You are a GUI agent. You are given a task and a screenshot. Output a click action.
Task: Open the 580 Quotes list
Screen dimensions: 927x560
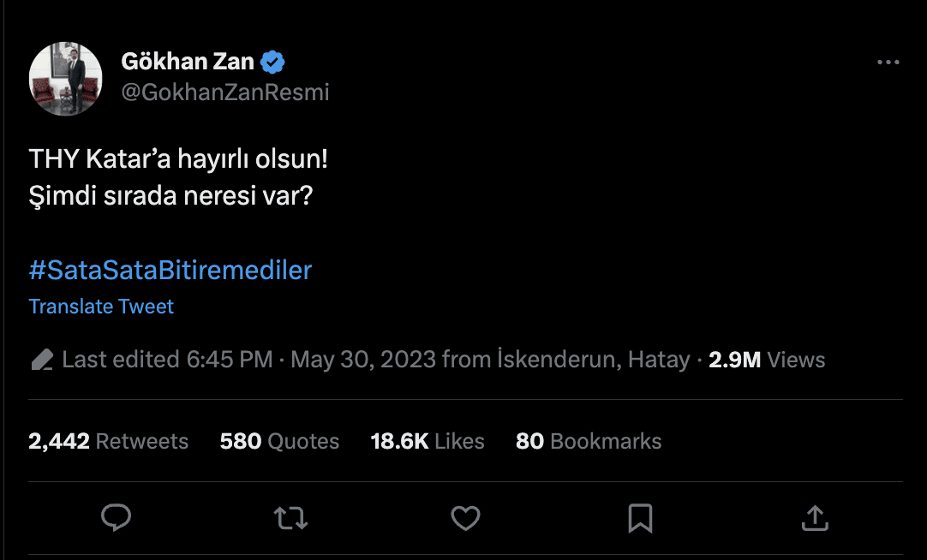click(279, 441)
